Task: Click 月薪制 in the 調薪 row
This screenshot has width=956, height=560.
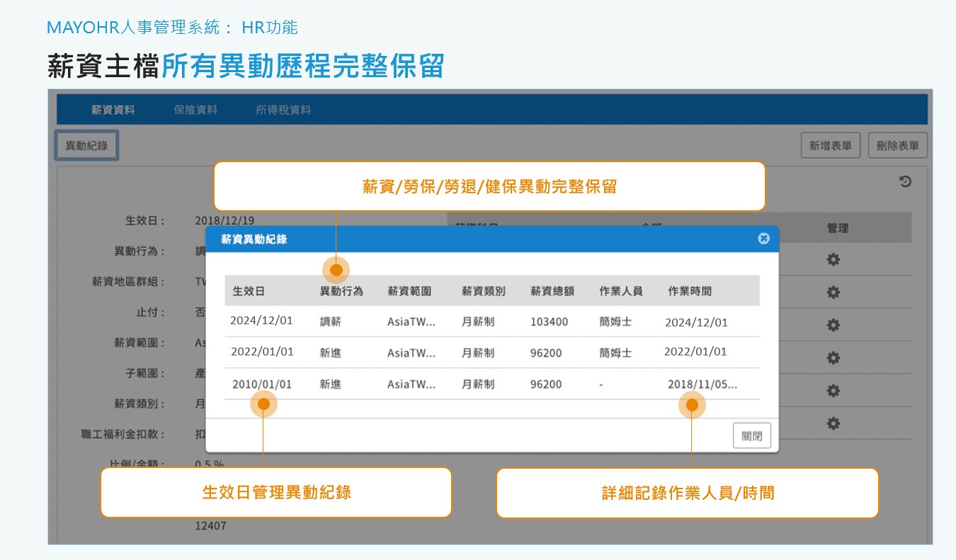Action: [478, 321]
